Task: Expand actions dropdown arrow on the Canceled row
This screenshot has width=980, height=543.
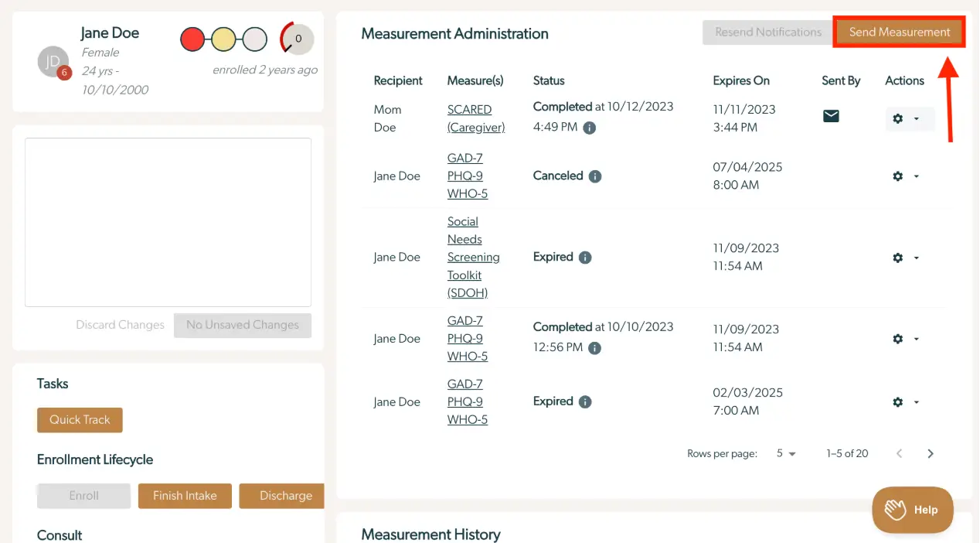Action: click(917, 176)
